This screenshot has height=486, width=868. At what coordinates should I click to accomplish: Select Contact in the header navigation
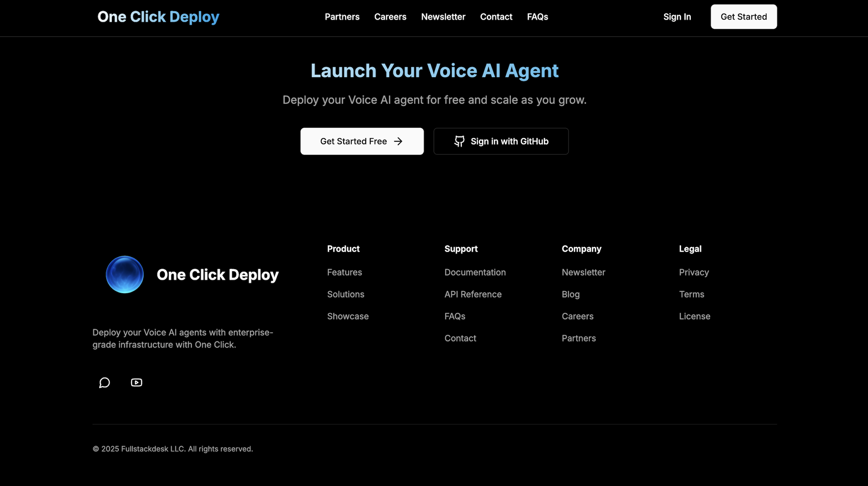[x=496, y=17]
